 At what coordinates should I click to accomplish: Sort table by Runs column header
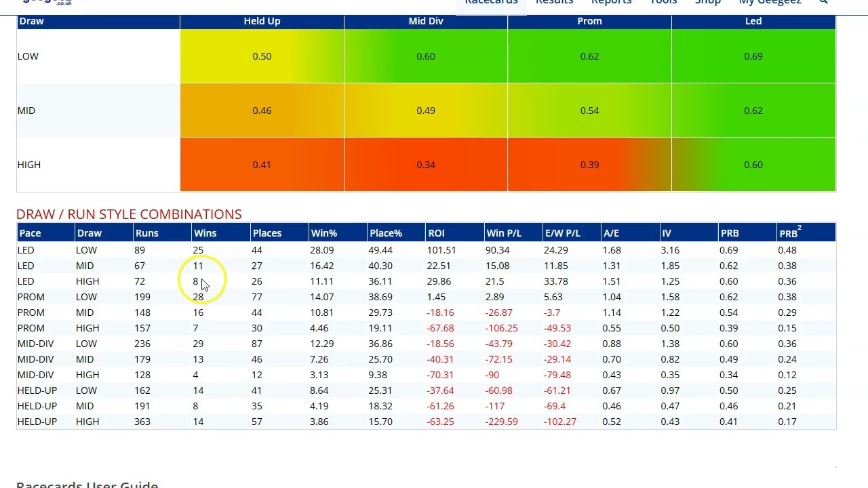coord(146,233)
